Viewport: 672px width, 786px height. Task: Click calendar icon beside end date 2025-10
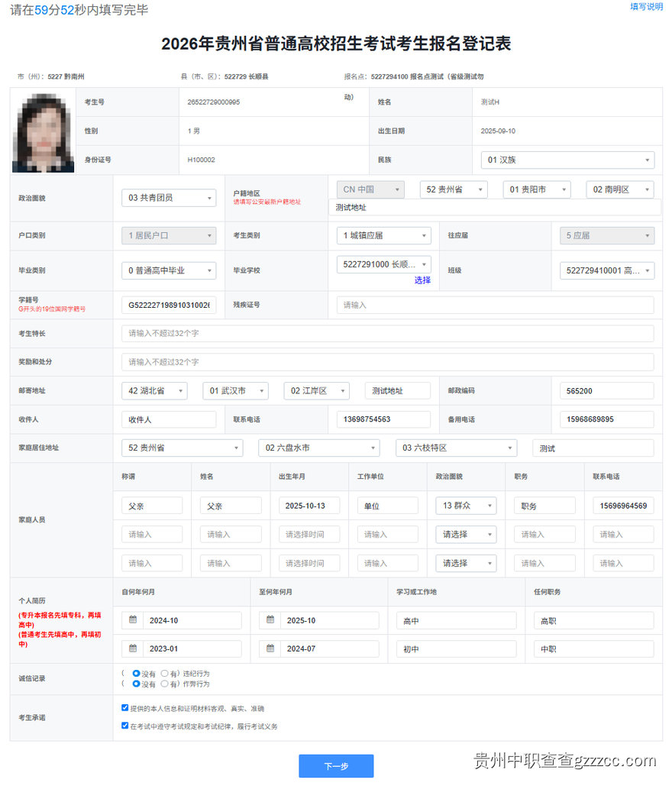pyautogui.click(x=270, y=620)
